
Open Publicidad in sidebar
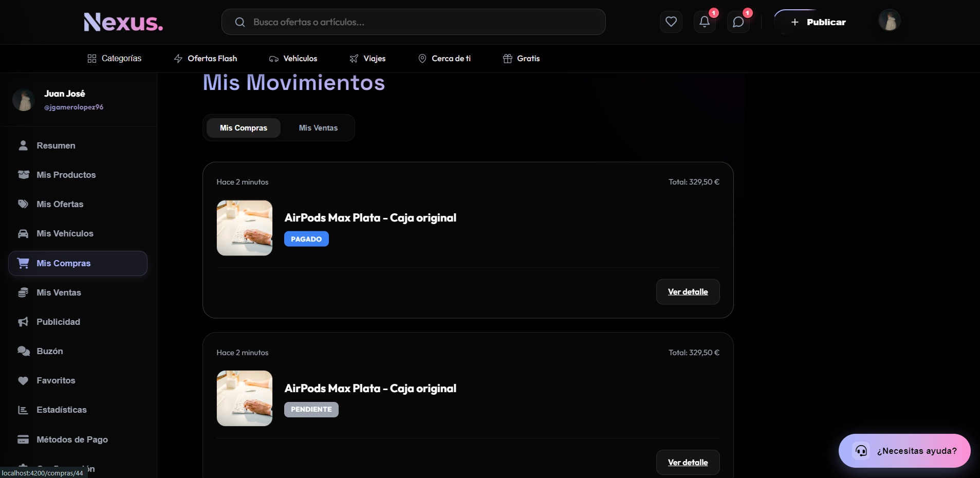[78, 322]
